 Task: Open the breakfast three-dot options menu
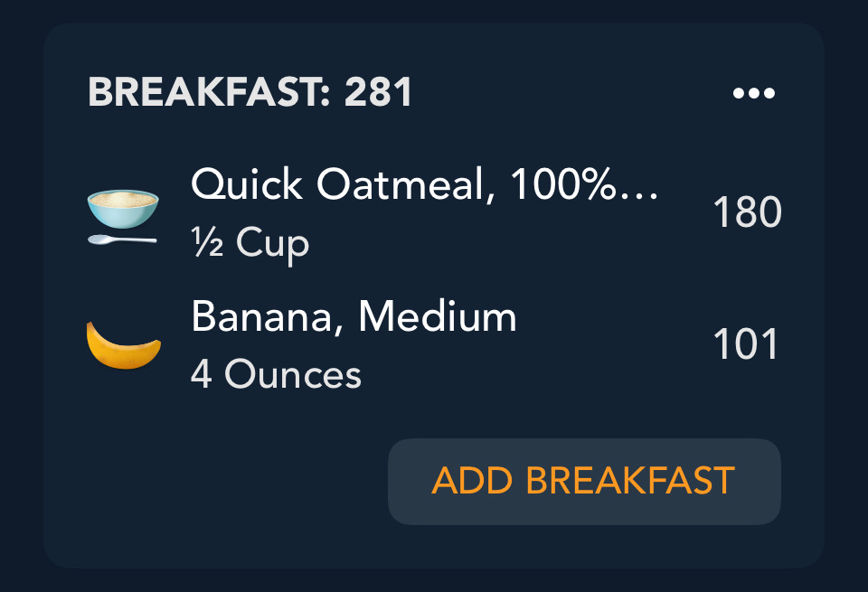pos(753,93)
